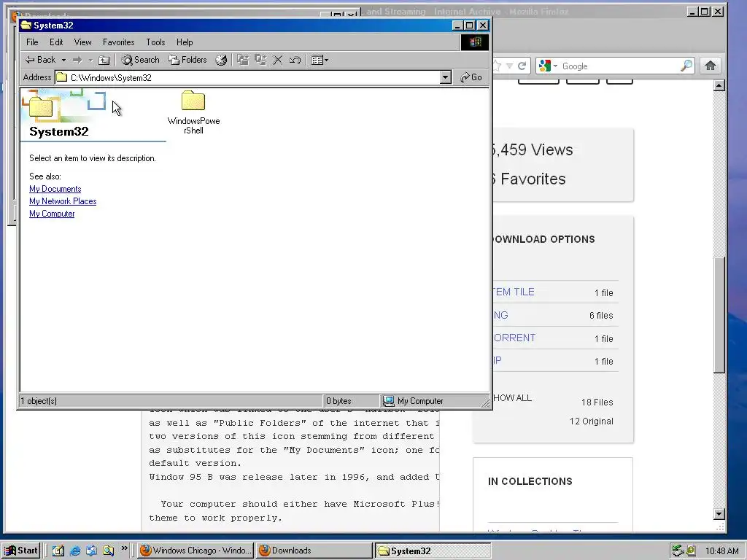Image resolution: width=747 pixels, height=560 pixels.
Task: Click the magnifier Quick Launch icon
Action: (x=108, y=551)
